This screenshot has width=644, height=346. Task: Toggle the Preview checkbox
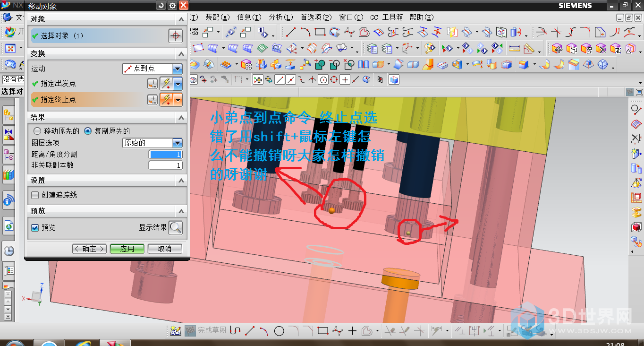pyautogui.click(x=35, y=228)
